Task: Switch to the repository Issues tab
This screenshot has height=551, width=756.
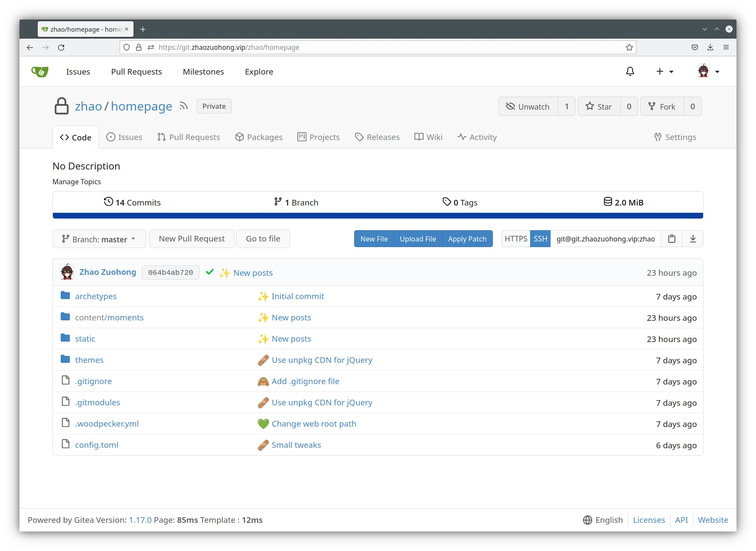Action: [x=124, y=137]
